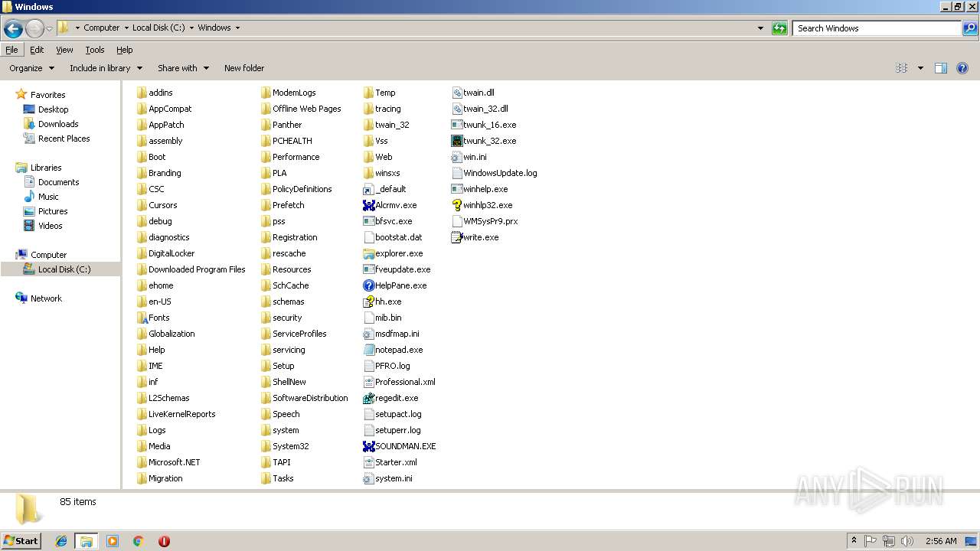
Task: Select Pictures under Libraries
Action: (x=53, y=211)
